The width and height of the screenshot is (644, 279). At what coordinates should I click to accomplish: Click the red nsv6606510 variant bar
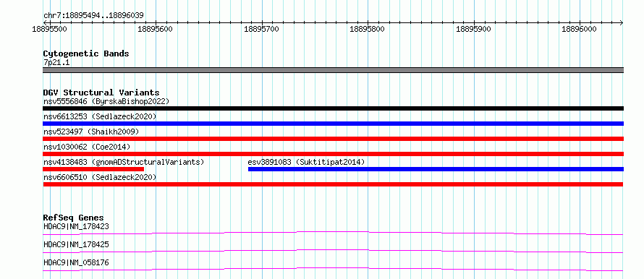[x=333, y=184]
